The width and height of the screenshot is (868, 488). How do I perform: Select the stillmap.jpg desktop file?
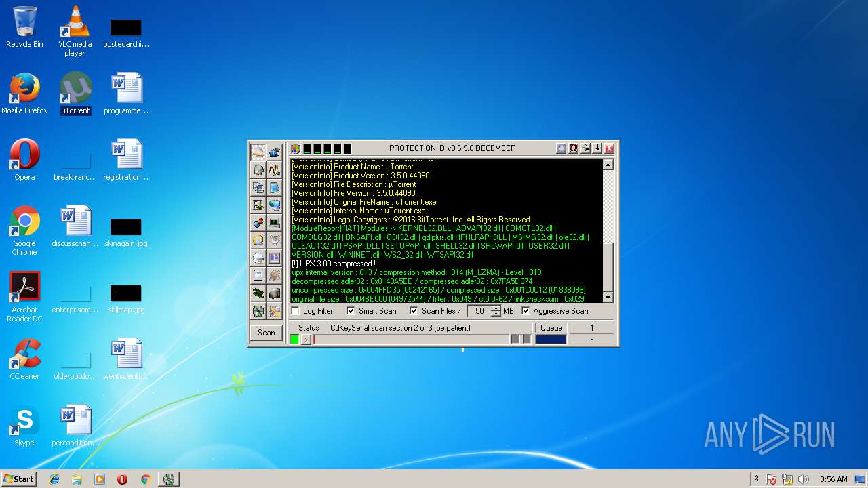coord(126,298)
